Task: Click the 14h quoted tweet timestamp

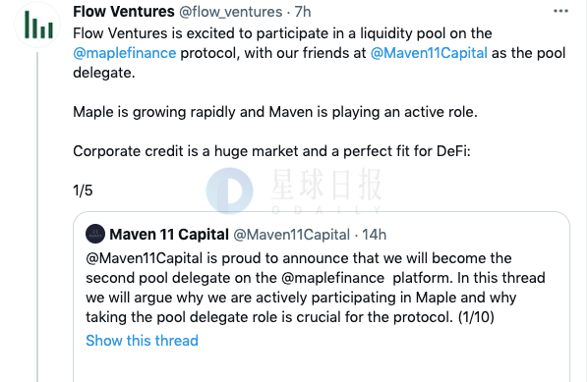Action: [x=374, y=235]
